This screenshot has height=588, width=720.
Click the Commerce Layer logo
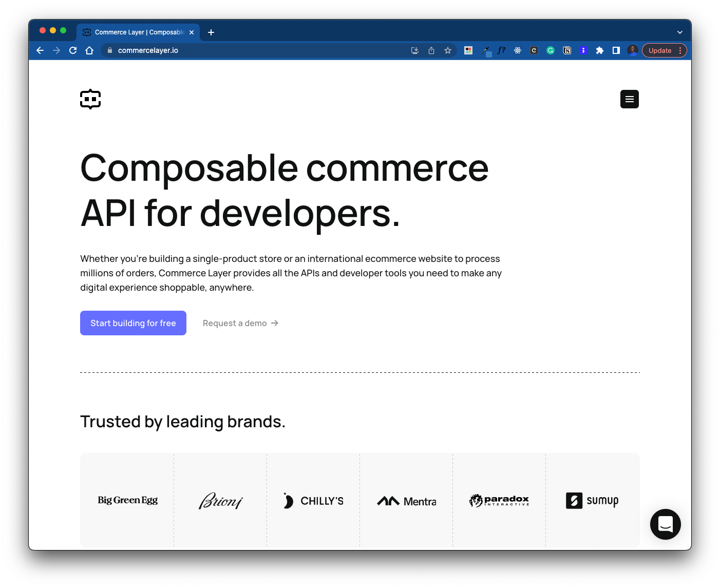(x=90, y=99)
